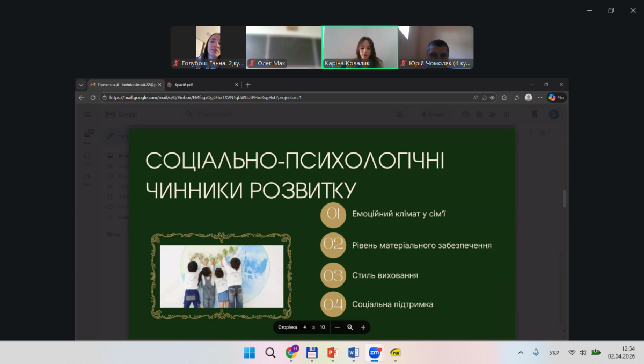Click the magnifier reset zoom icon
644x364 pixels.
(x=350, y=327)
